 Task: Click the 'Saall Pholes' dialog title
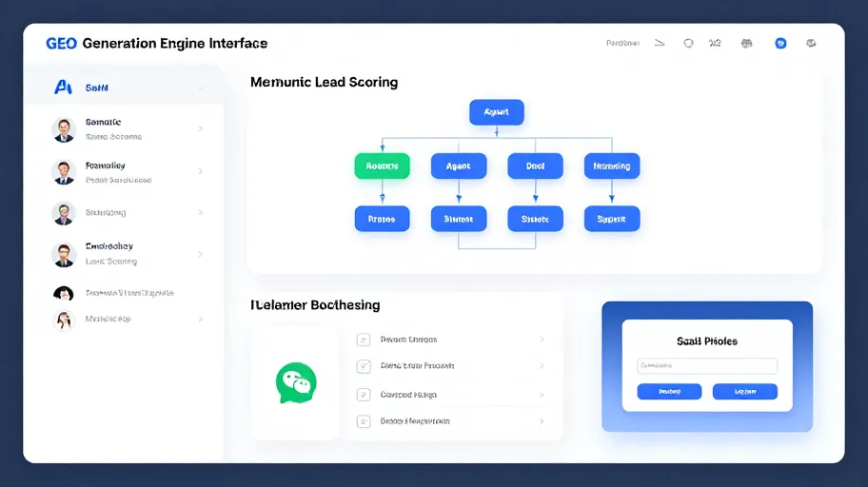(707, 341)
